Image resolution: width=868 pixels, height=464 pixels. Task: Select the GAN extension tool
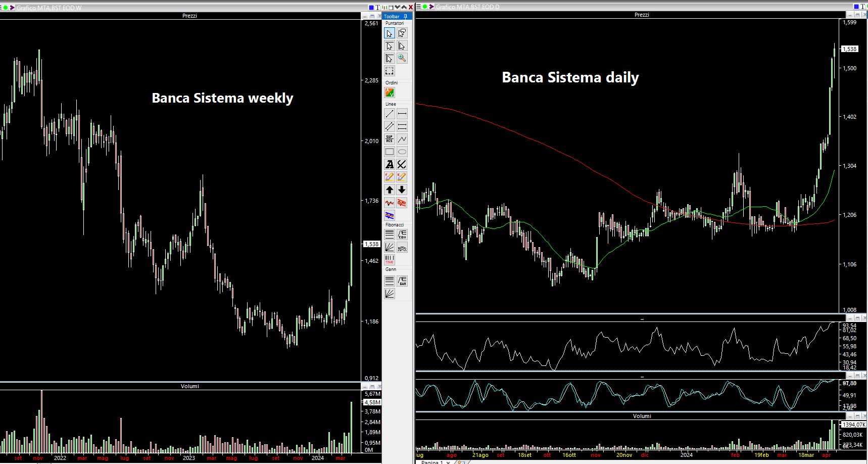402,281
